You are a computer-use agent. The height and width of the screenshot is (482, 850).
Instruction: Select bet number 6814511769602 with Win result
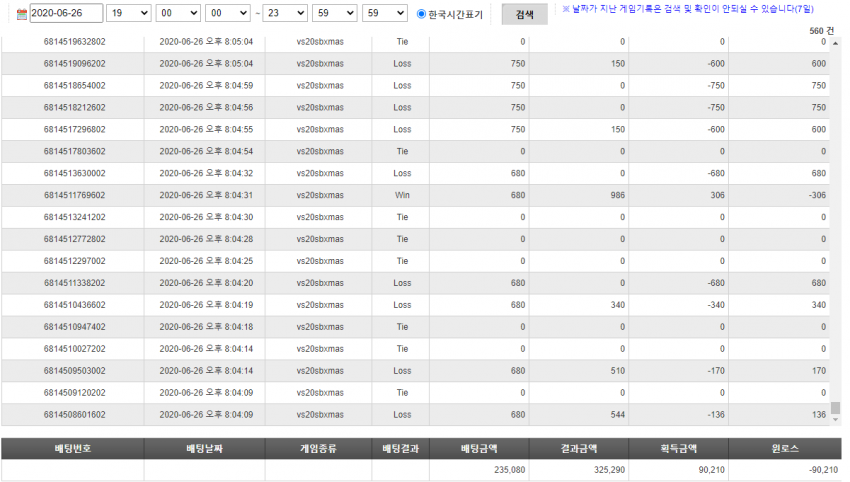tap(415, 195)
